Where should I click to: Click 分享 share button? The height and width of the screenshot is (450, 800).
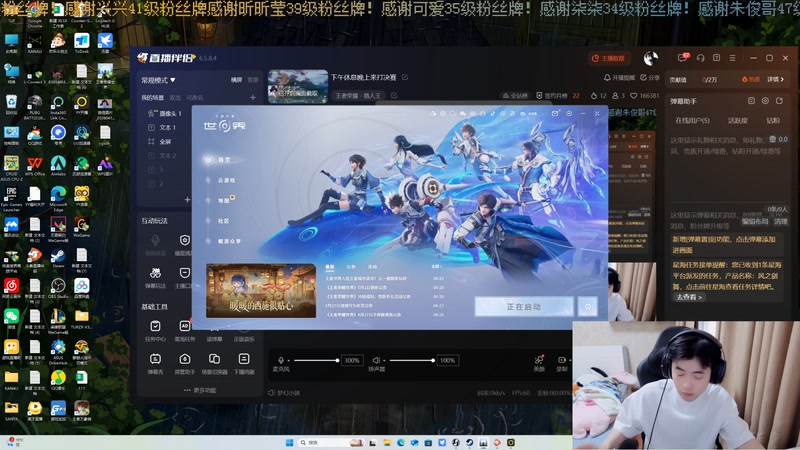point(650,78)
